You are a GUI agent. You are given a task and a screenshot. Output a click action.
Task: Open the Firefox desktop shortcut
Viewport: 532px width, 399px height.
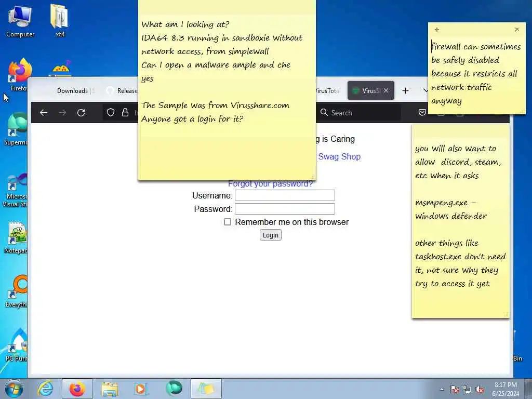coord(19,75)
